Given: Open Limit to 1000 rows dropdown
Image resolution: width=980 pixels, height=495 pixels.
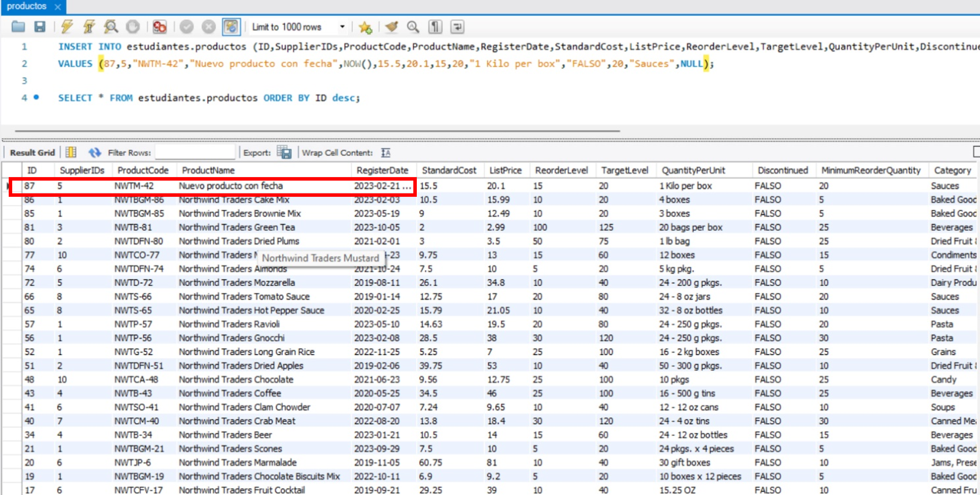Looking at the screenshot, I should coord(298,27).
